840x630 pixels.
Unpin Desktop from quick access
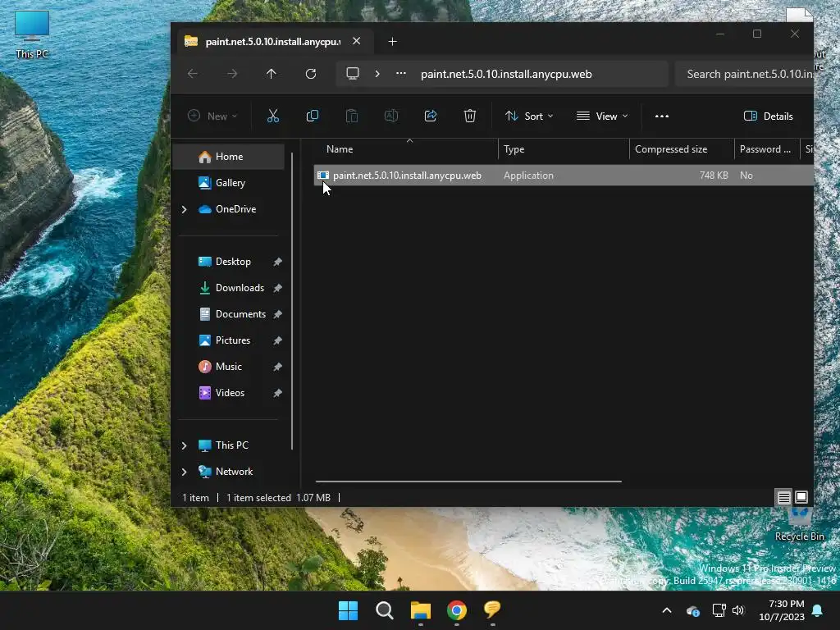277,262
